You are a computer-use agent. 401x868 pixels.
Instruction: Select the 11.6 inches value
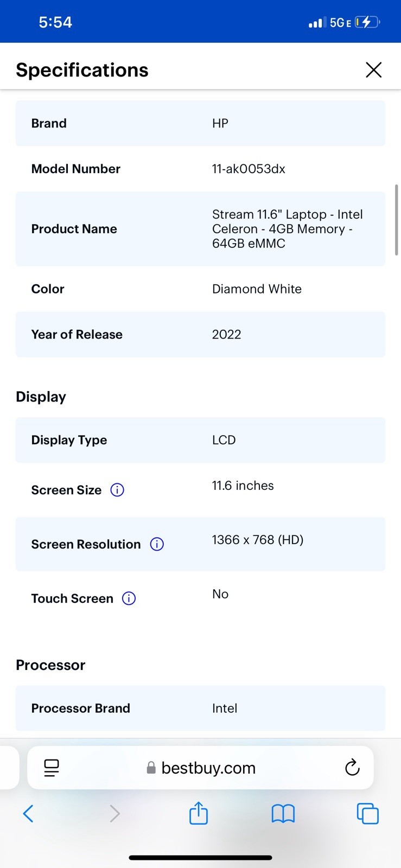tap(243, 486)
